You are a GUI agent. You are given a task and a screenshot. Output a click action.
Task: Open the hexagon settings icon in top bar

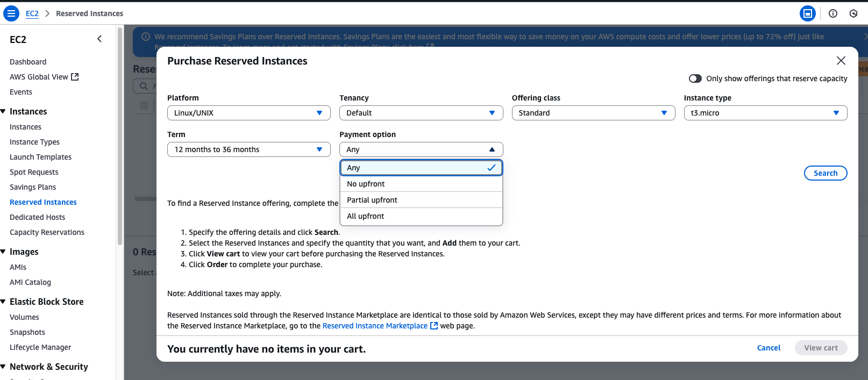pos(853,13)
